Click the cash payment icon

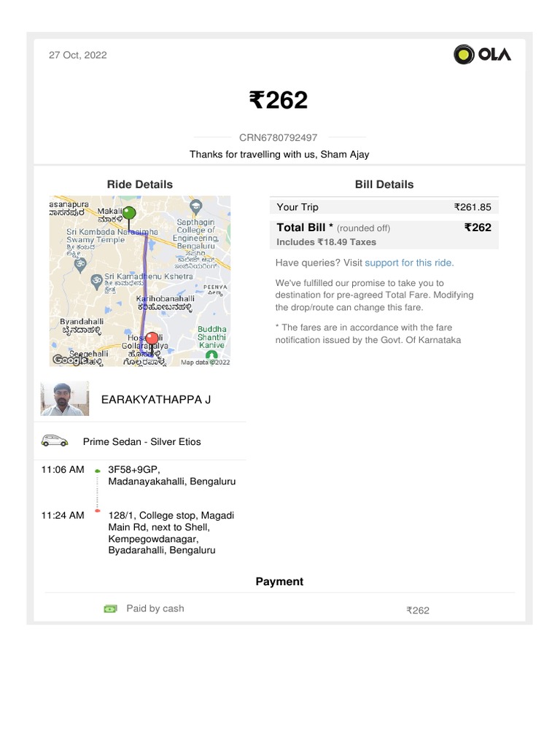point(110,608)
